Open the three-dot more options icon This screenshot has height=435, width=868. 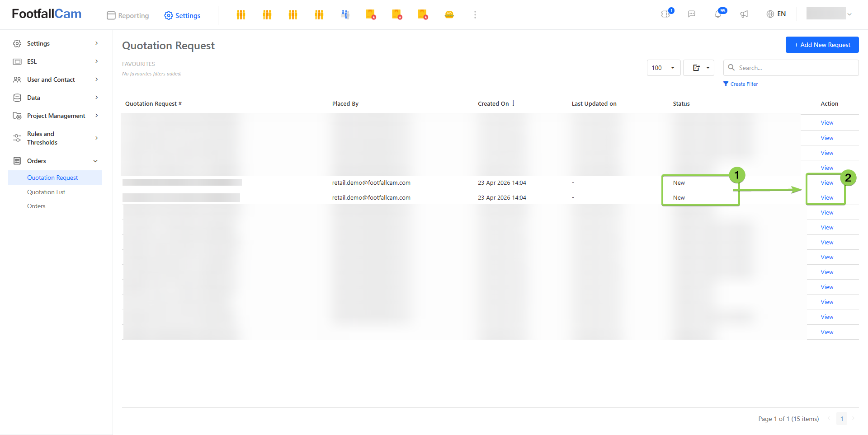click(475, 15)
